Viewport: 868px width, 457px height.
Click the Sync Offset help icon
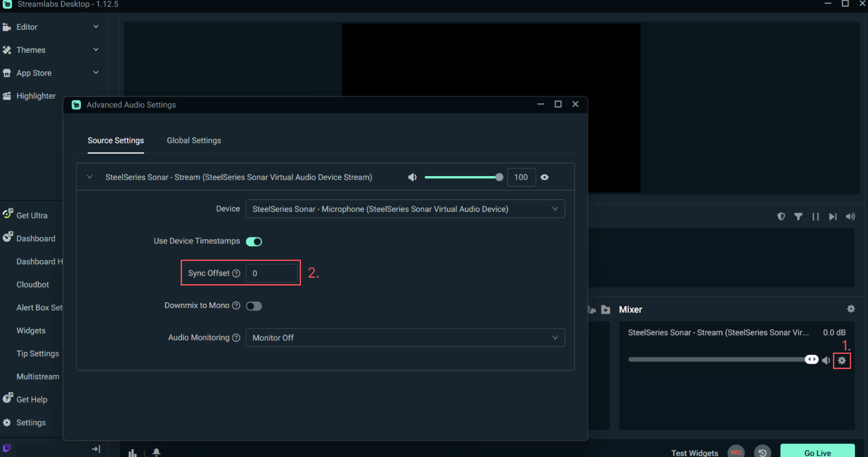pyautogui.click(x=236, y=274)
